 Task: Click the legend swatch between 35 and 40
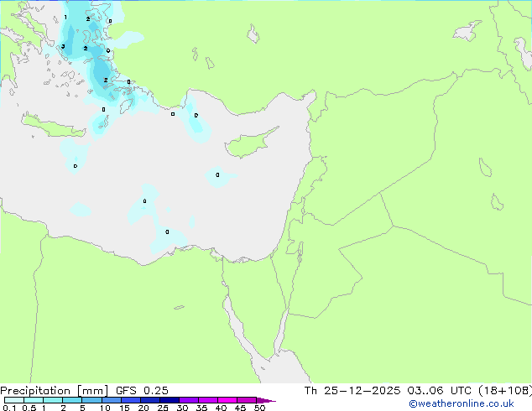tap(207, 400)
